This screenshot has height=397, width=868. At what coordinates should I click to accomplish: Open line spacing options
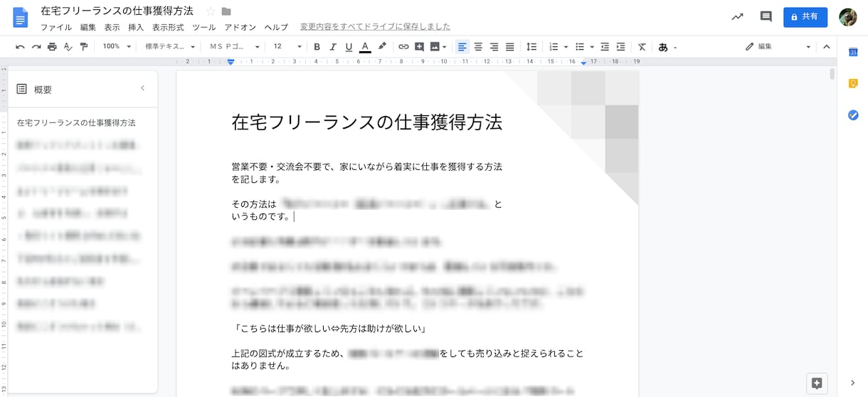pos(531,47)
